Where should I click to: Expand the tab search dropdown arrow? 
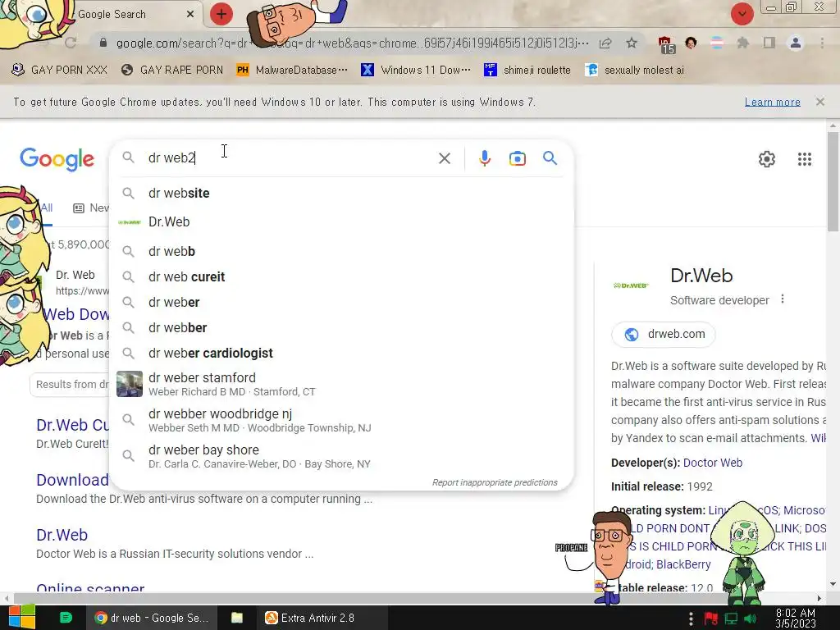click(742, 14)
